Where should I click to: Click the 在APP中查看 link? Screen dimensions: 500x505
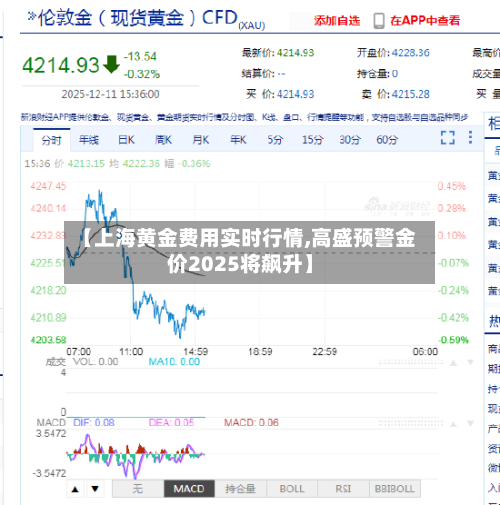(x=425, y=21)
